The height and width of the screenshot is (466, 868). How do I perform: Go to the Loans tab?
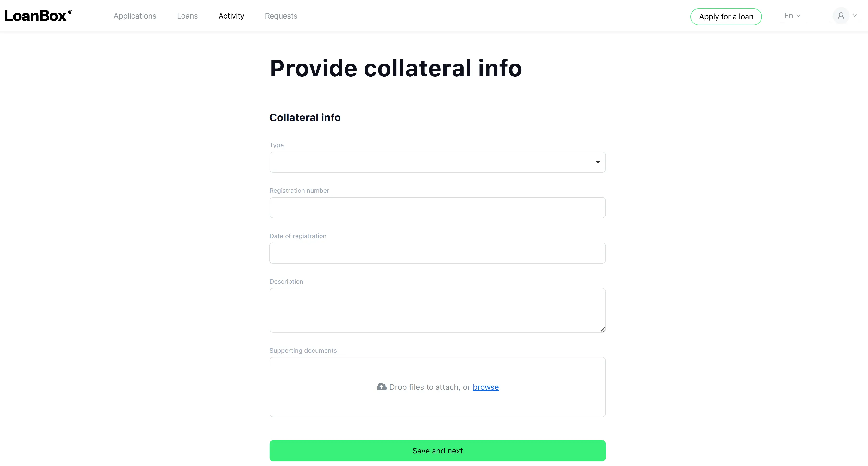click(187, 16)
